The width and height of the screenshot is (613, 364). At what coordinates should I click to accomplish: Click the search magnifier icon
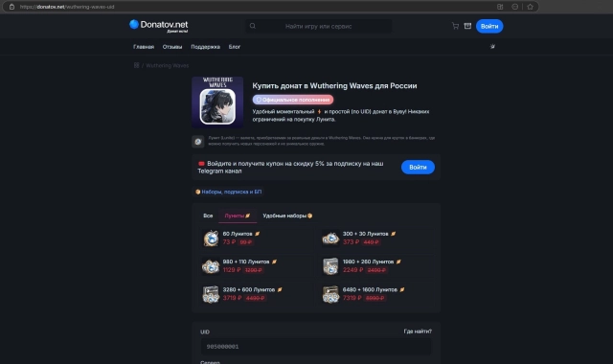click(x=253, y=26)
